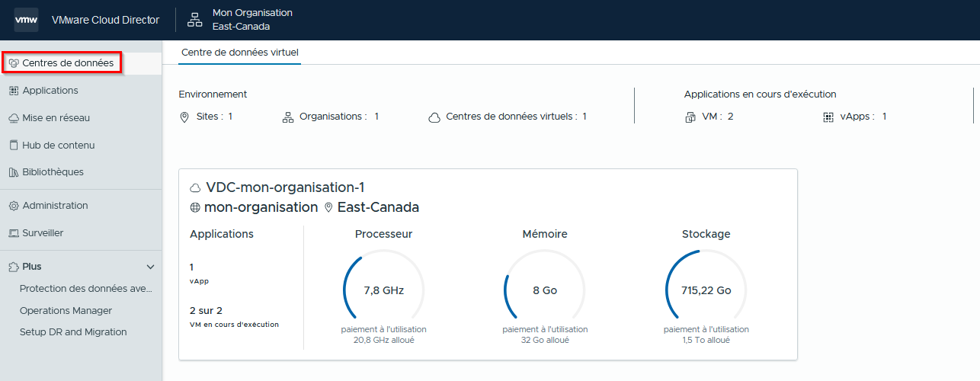
Task: Open Hub de contenu
Action: pyautogui.click(x=59, y=145)
